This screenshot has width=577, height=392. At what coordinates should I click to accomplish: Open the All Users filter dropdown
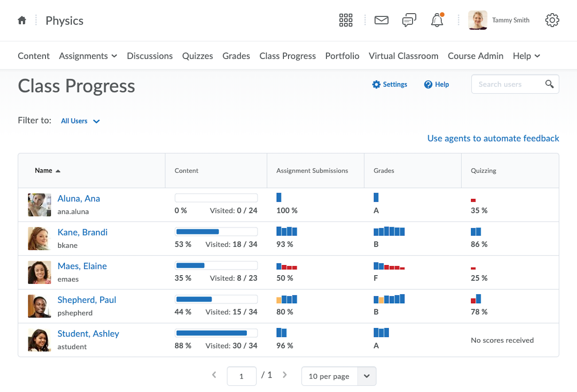80,121
